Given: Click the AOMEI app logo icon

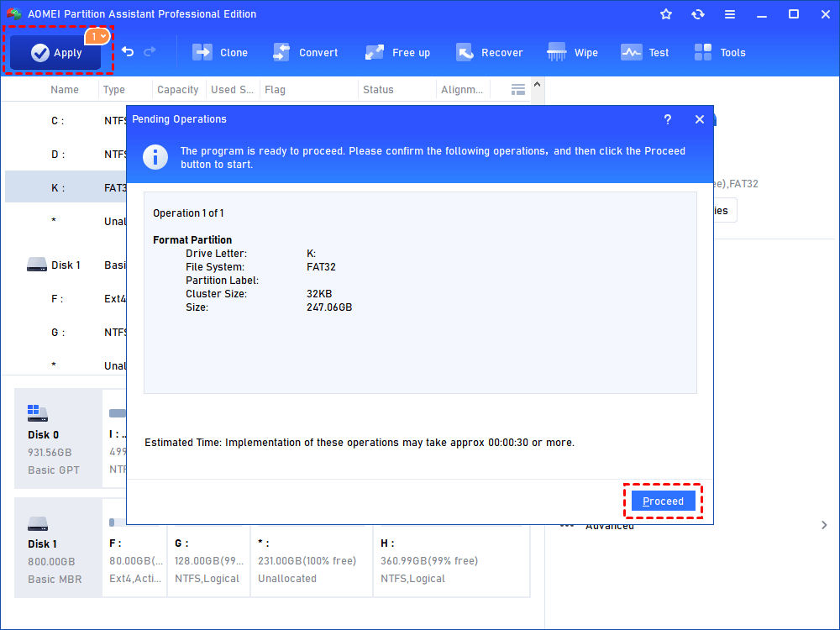Looking at the screenshot, I should [14, 14].
